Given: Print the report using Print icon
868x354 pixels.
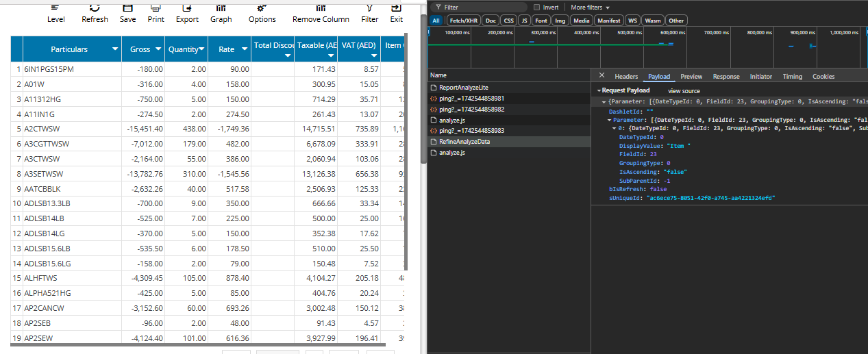Looking at the screenshot, I should 156,8.
